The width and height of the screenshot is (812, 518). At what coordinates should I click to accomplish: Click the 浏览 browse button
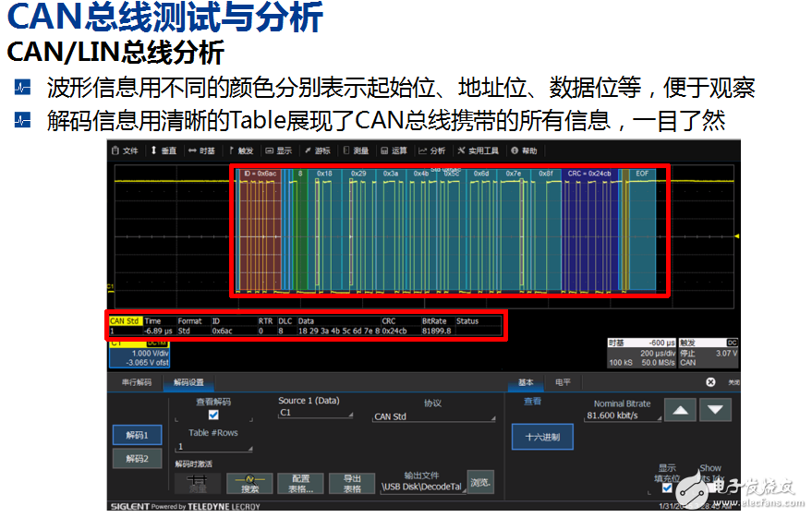coord(480,482)
